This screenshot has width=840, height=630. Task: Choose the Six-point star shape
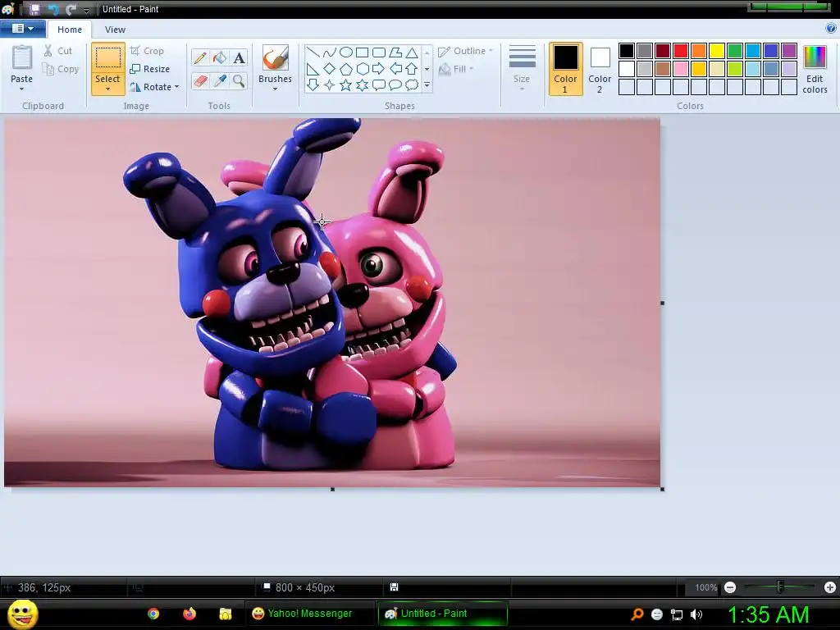coord(362,84)
